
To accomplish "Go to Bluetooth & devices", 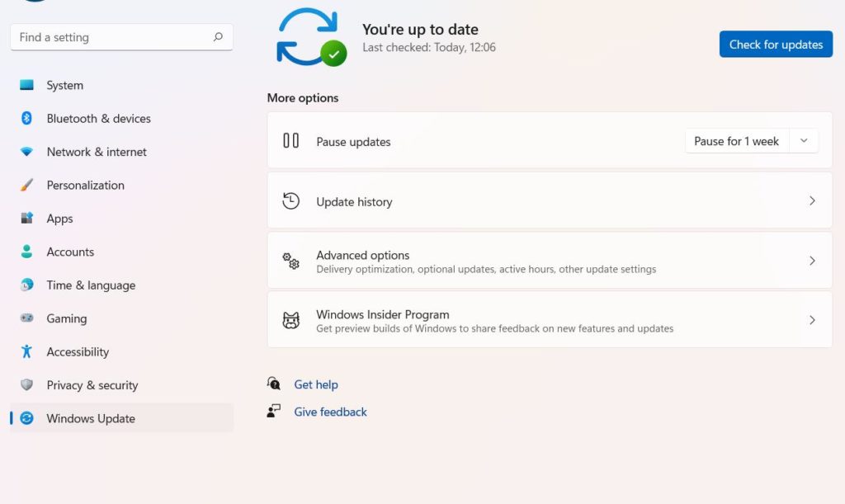I will (122, 119).
